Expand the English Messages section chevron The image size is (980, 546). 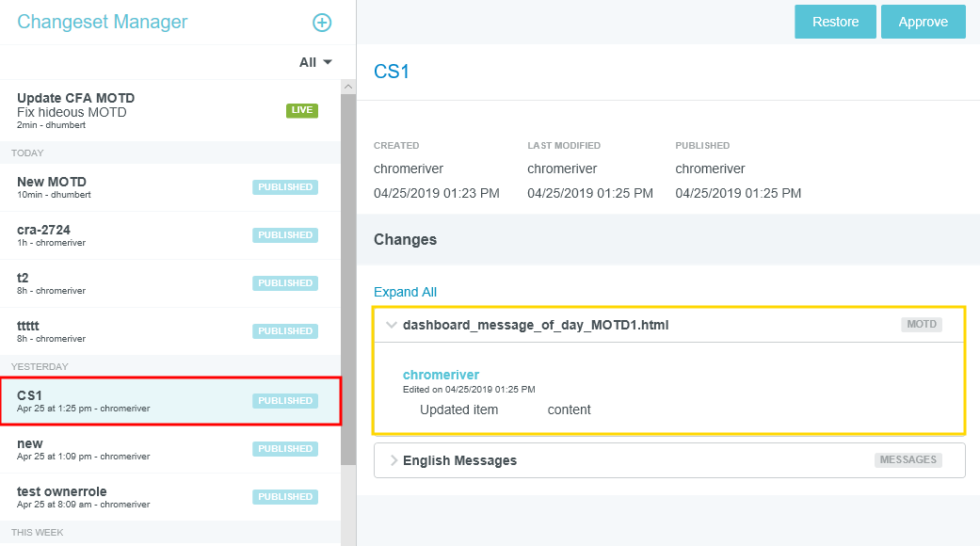[x=393, y=460]
